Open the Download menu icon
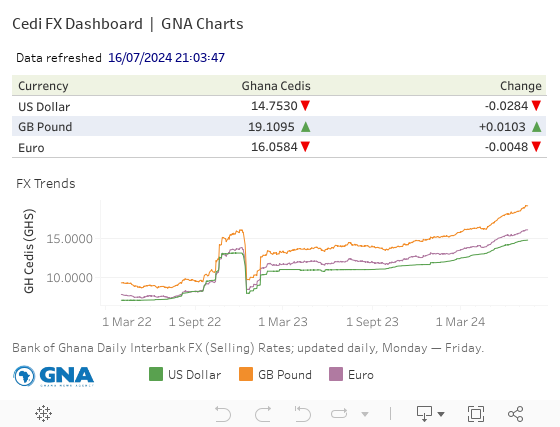 (x=424, y=414)
